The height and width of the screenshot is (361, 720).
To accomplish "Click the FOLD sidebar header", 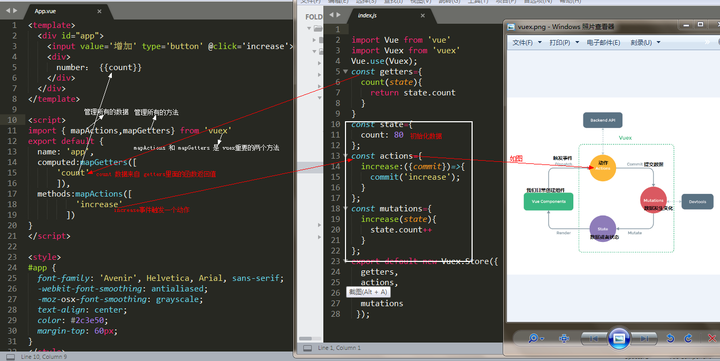I will tap(314, 17).
